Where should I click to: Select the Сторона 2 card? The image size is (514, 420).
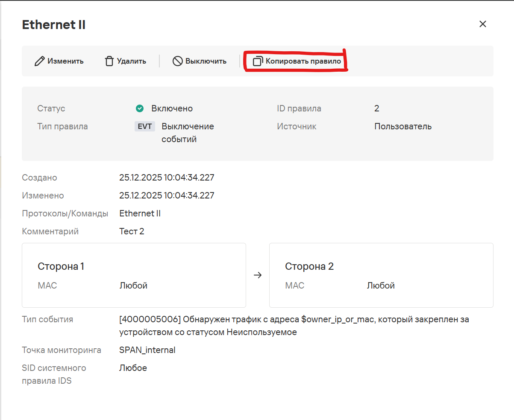pos(381,275)
